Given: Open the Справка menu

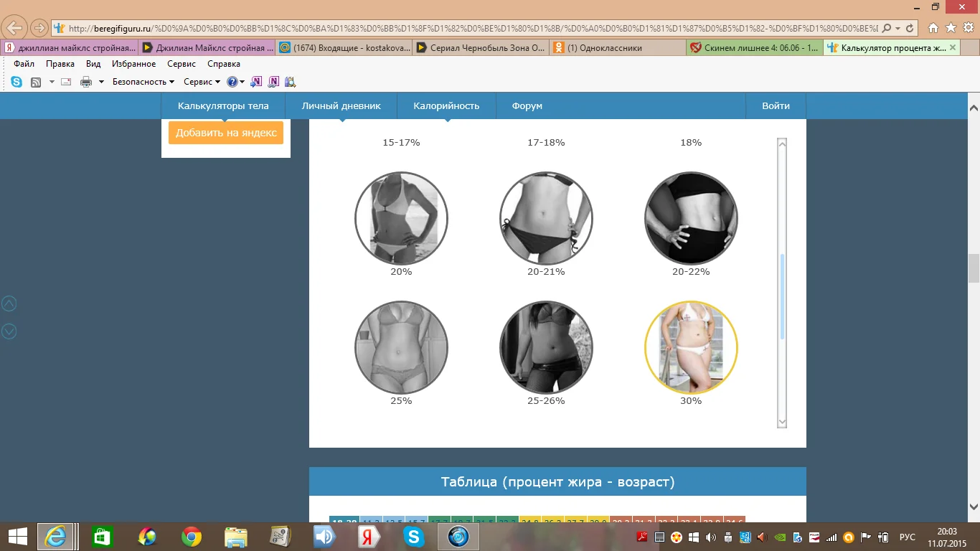Looking at the screenshot, I should (224, 64).
